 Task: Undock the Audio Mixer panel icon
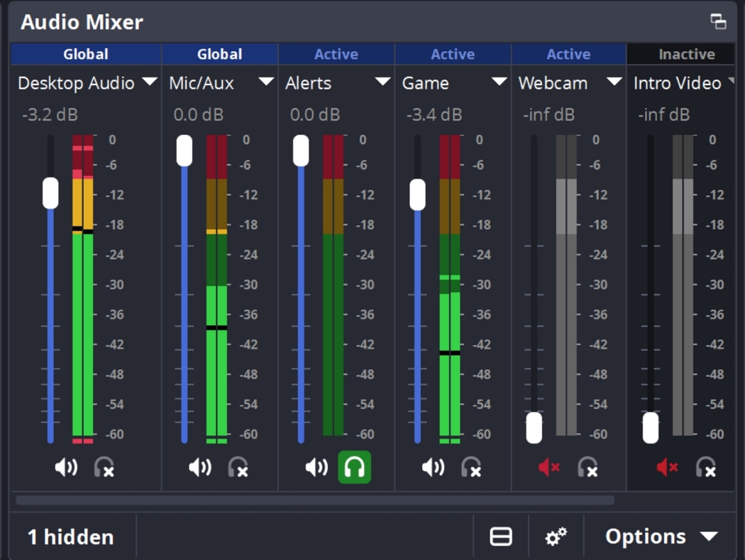click(x=718, y=21)
